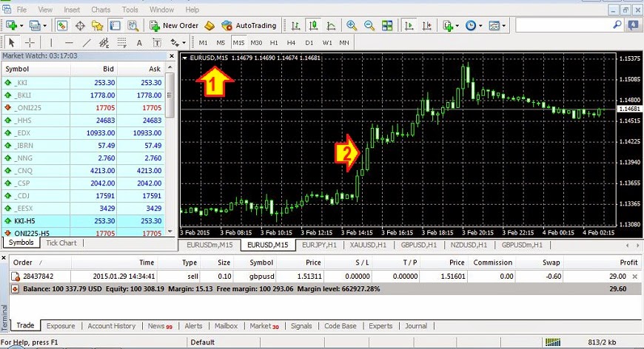Screen dimensions: 644x349
Task: Open the New Chart dropdown arrow
Action: 22,25
